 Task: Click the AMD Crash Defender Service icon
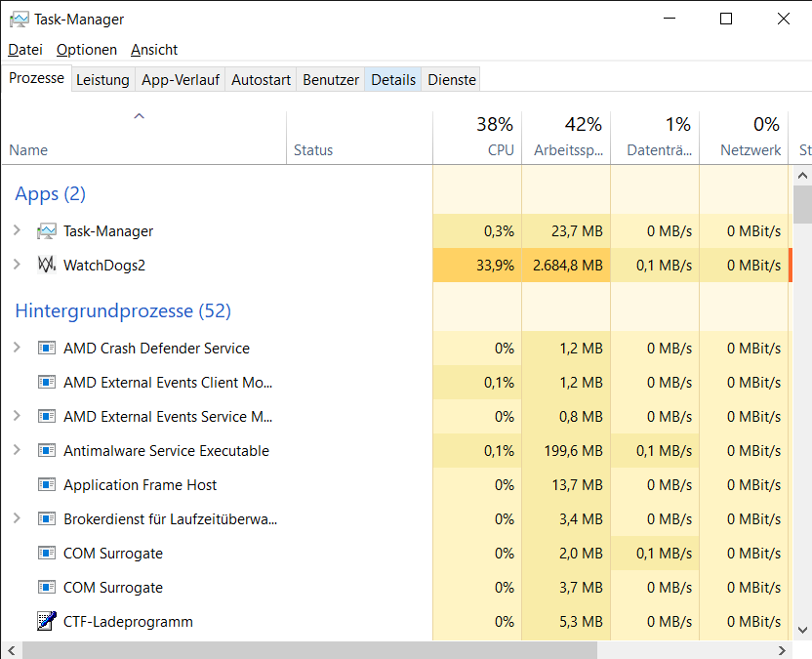(46, 348)
